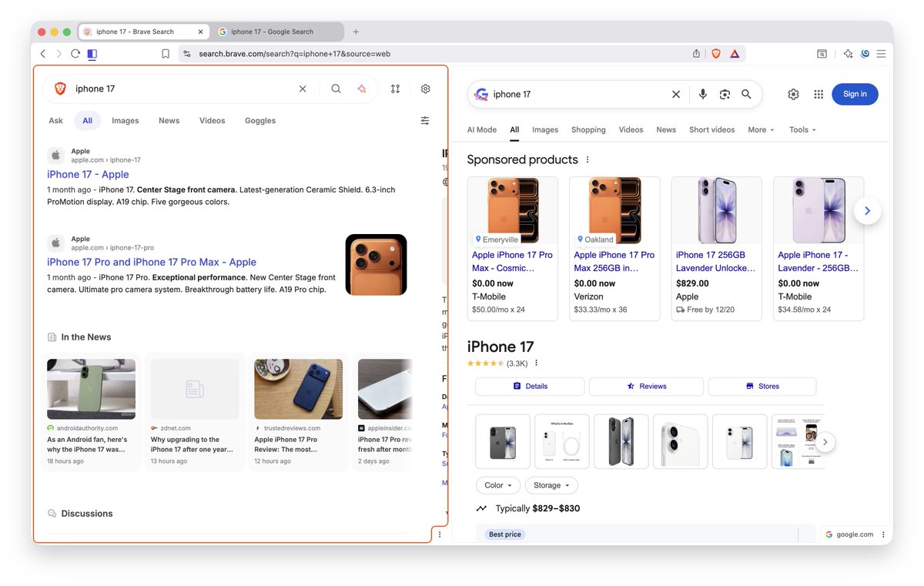This screenshot has width=924, height=586.
Task: Open Sponsored products info three dots
Action: (588, 159)
